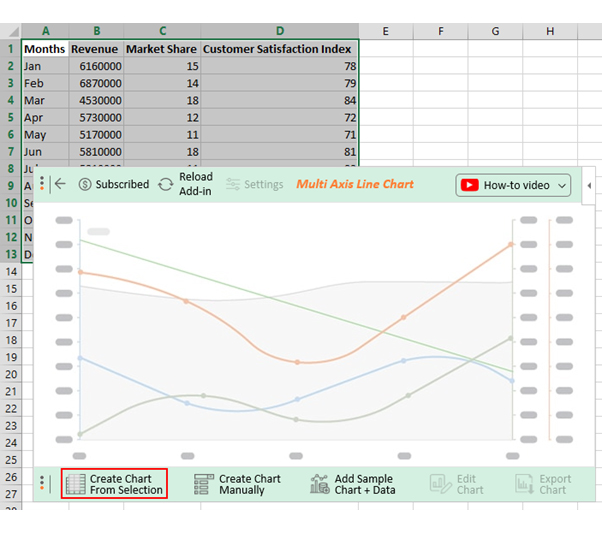Click the Market Share header cell
This screenshot has height=533, width=602.
[162, 49]
